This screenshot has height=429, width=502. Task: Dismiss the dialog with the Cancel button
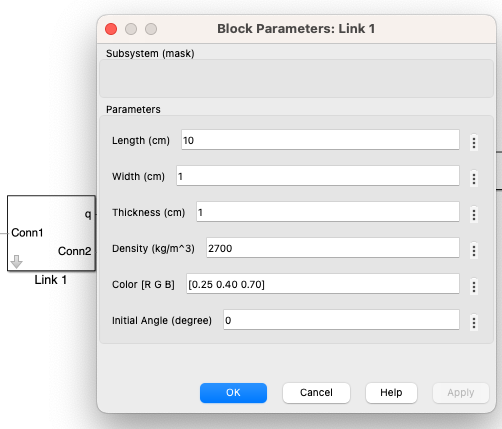click(x=316, y=393)
